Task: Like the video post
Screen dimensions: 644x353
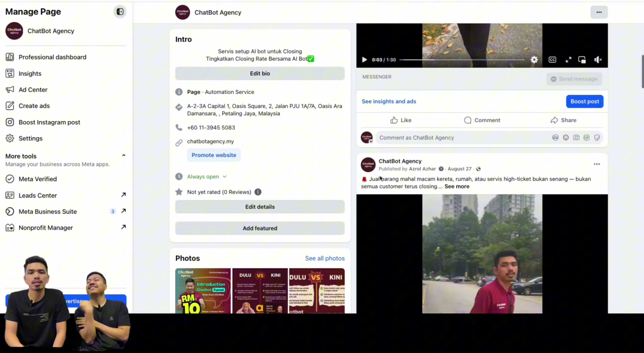Action: 401,120
